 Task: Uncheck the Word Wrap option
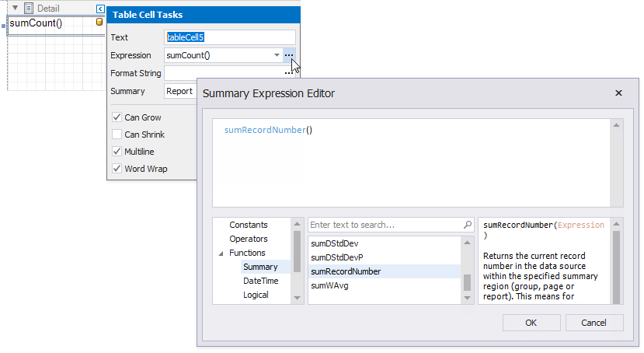tap(117, 169)
